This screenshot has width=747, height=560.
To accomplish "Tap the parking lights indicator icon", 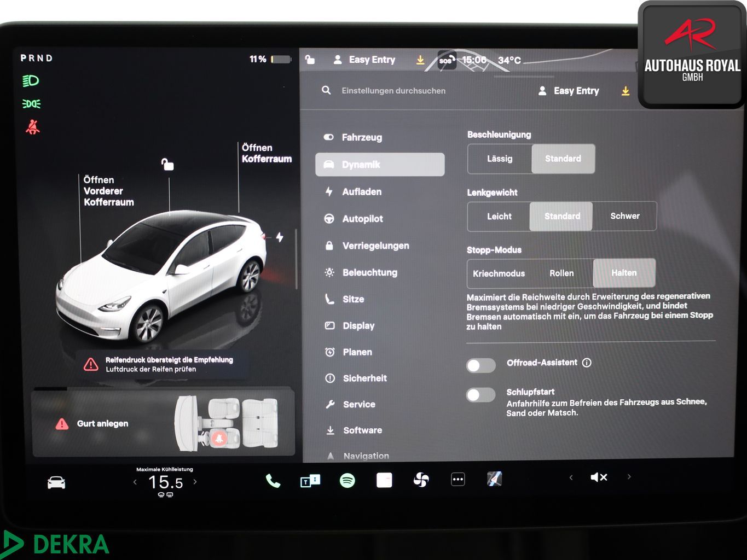I will 31,104.
